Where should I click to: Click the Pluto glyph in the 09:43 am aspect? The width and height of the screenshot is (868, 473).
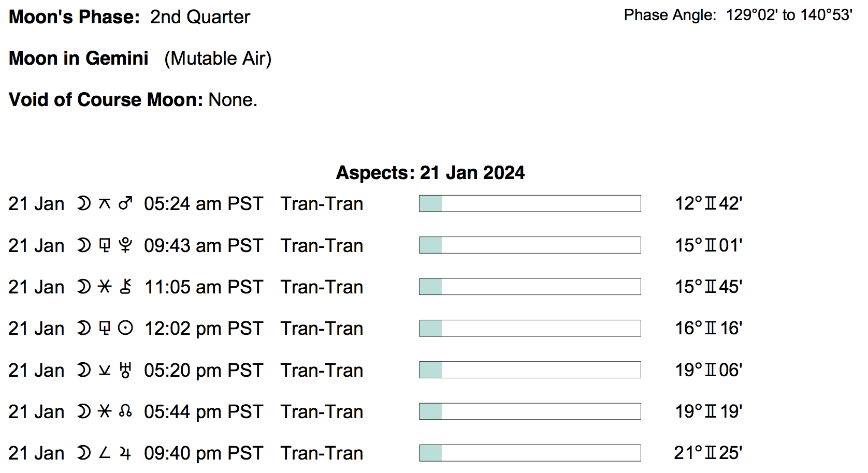coord(125,245)
